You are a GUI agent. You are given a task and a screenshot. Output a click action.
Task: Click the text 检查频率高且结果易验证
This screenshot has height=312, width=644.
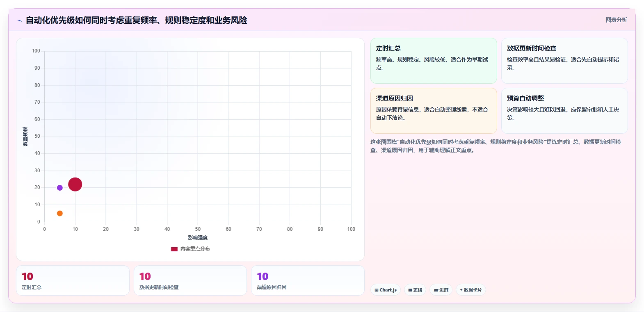563,64
